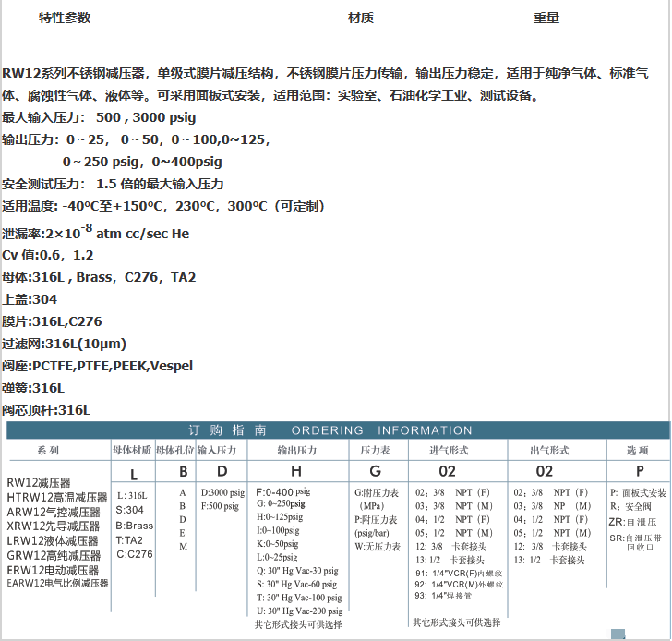Click the U: 30" Hg Vac-200 psig option
The height and width of the screenshot is (641, 672).
tap(300, 611)
